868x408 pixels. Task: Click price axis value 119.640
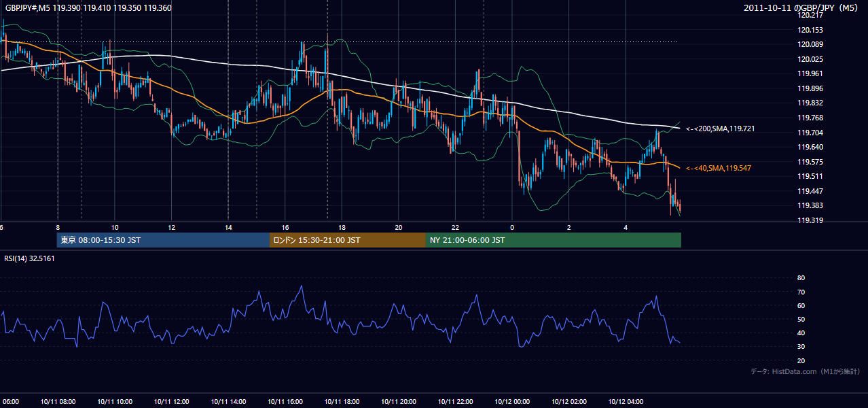click(x=812, y=147)
